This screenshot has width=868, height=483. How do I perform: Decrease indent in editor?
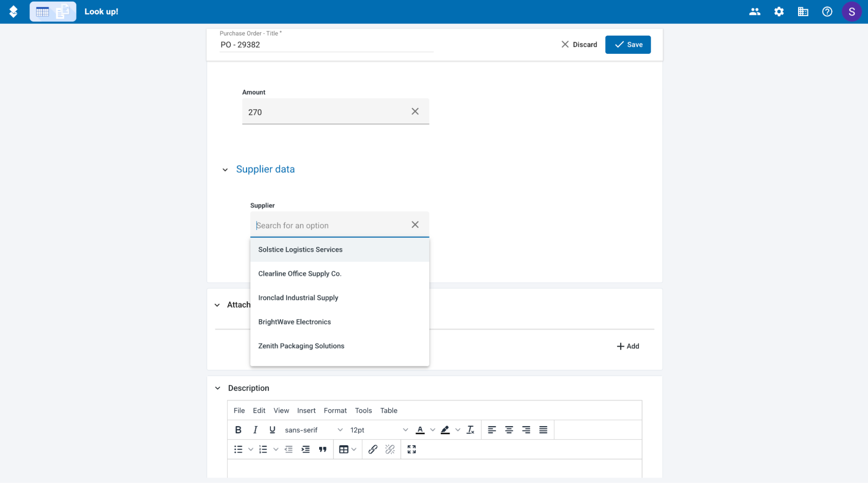point(288,449)
